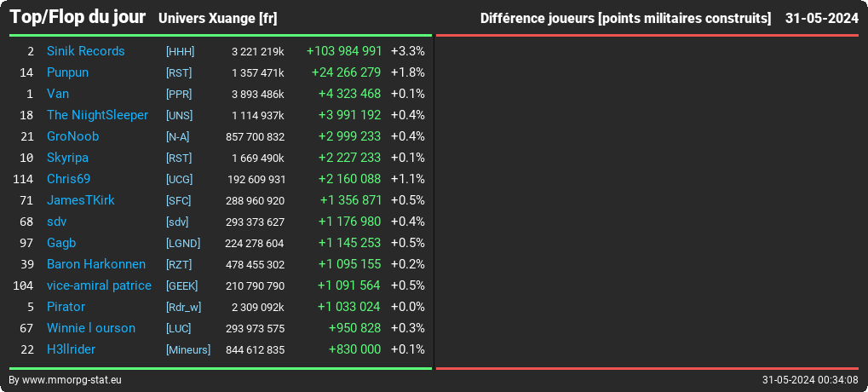The height and width of the screenshot is (392, 868).
Task: Open The NiightSleeper player entry
Action: [x=97, y=115]
